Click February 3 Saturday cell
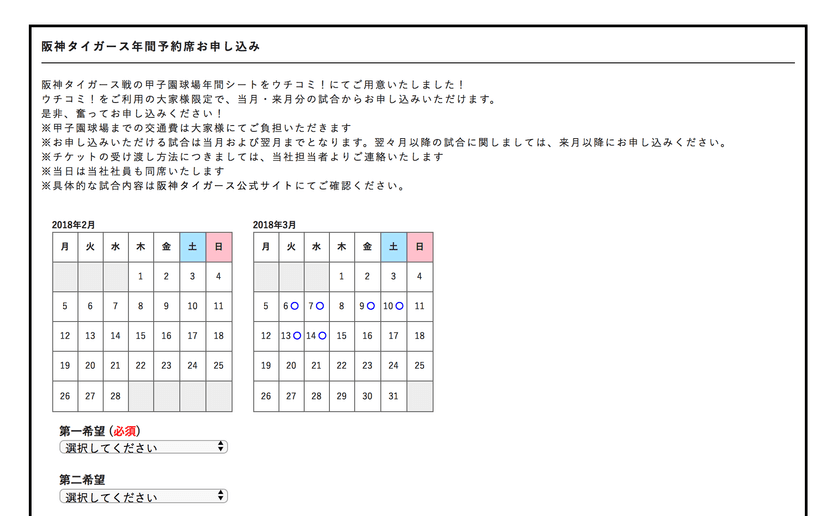The height and width of the screenshot is (516, 840). 192,276
